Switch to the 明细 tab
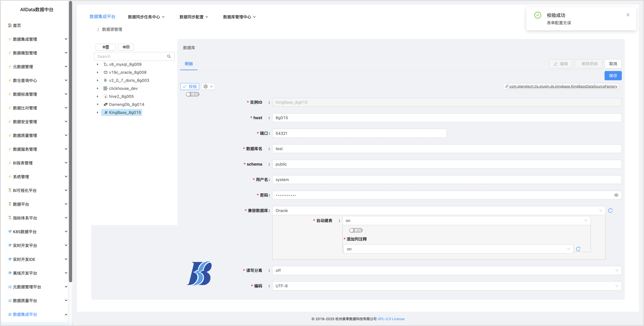The image size is (644, 326). point(189,64)
